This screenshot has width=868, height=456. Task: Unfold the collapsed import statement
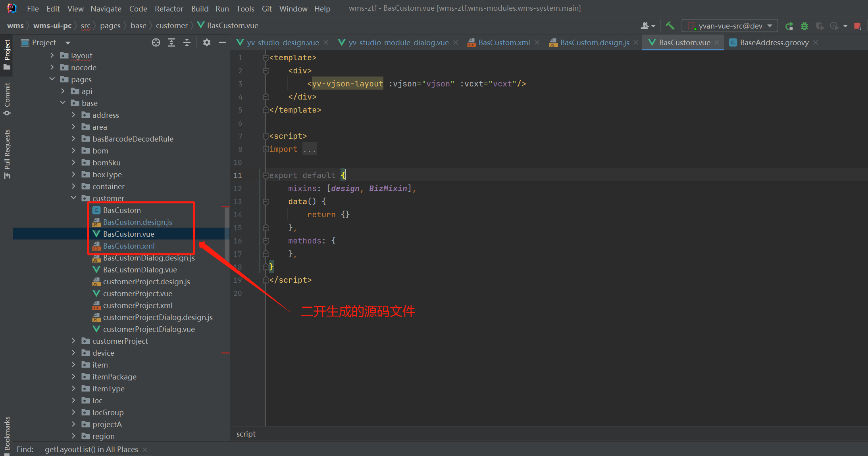pyautogui.click(x=266, y=149)
